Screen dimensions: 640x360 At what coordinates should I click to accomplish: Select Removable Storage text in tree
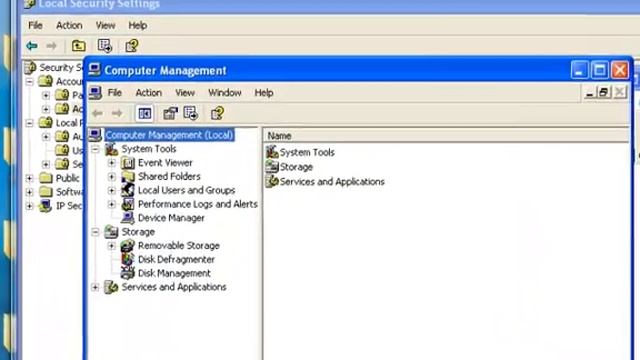[x=179, y=246]
